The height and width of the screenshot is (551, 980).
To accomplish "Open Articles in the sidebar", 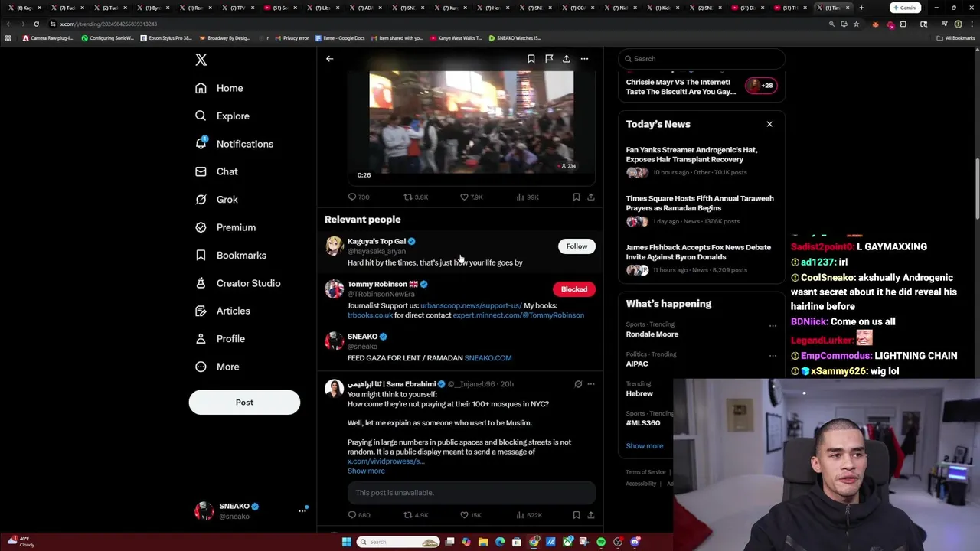I will coord(223,311).
